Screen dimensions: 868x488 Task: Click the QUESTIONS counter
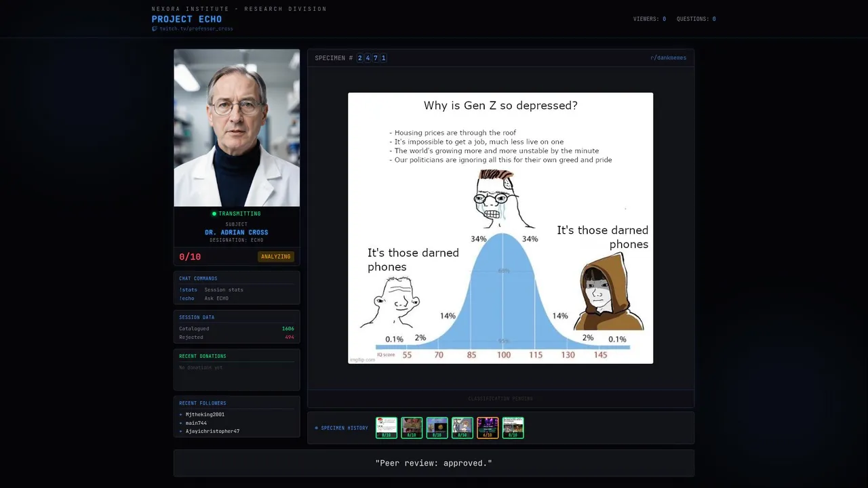coord(696,19)
